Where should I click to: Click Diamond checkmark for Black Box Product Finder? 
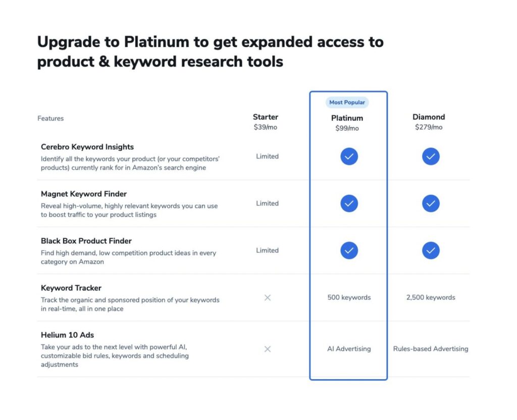click(x=431, y=250)
